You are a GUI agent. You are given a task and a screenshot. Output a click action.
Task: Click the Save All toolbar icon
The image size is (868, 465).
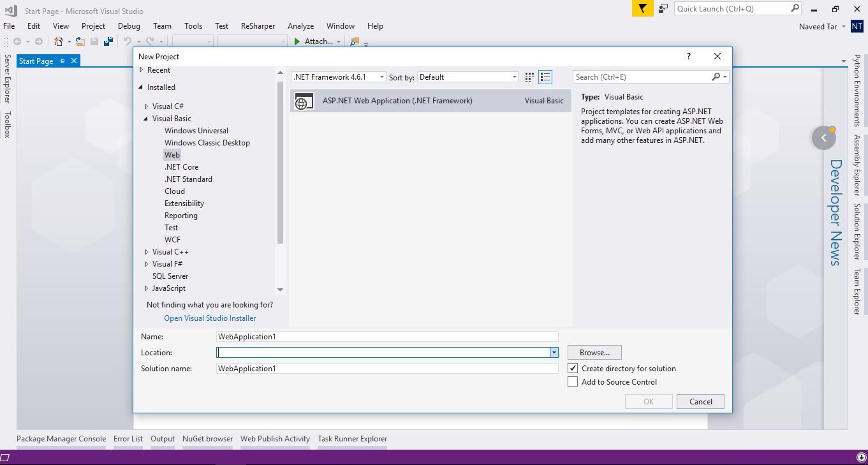pyautogui.click(x=108, y=41)
